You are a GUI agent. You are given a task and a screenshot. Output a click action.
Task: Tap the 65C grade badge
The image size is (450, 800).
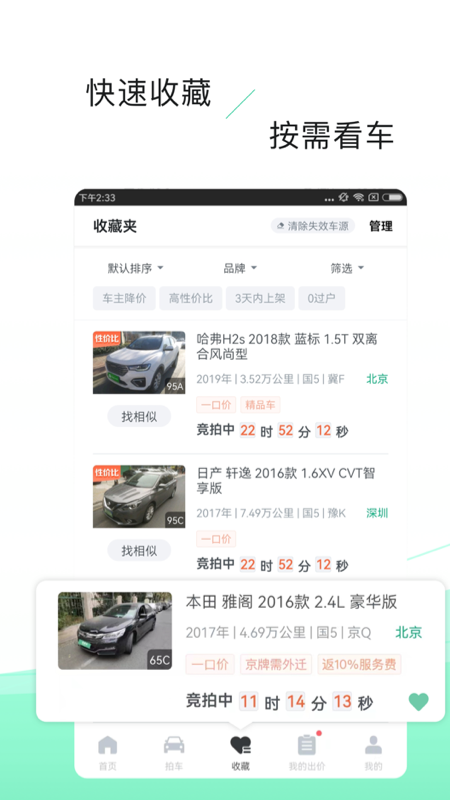click(159, 660)
